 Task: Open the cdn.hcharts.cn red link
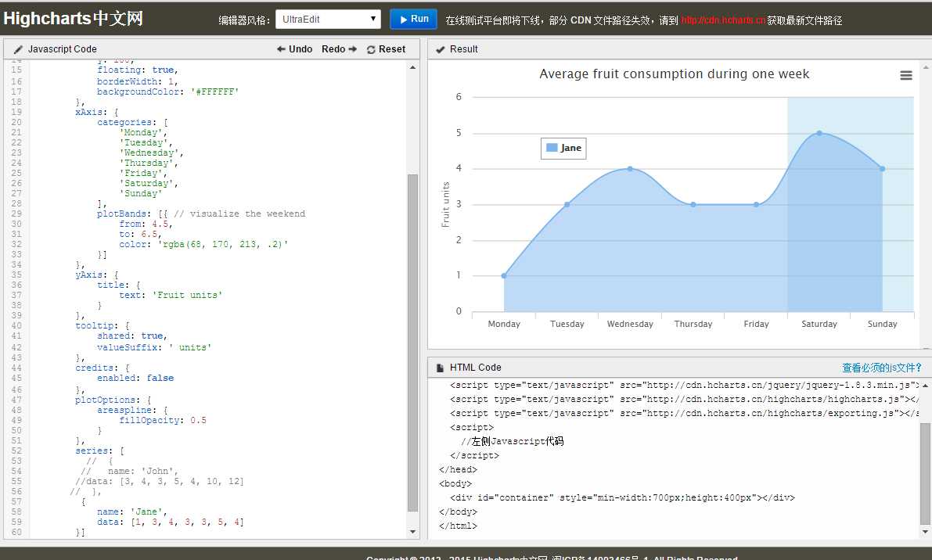point(722,21)
